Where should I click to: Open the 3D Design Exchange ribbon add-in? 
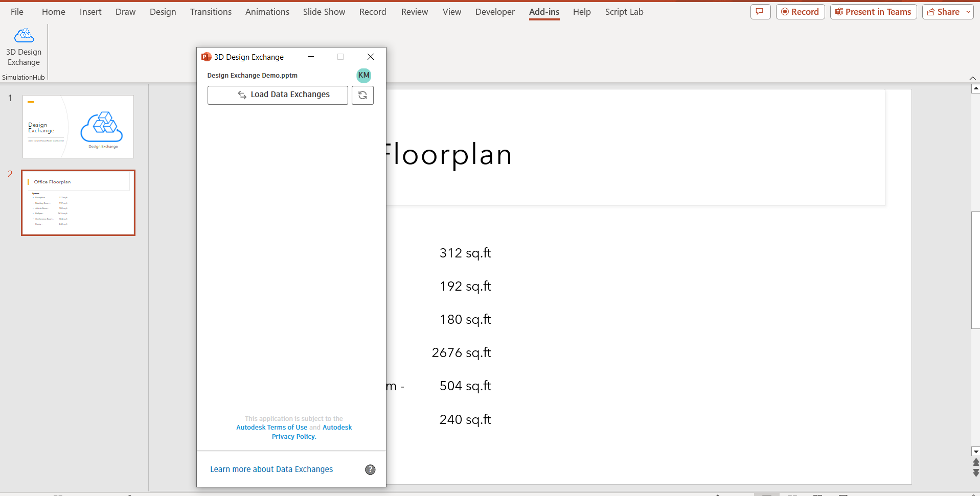tap(24, 47)
